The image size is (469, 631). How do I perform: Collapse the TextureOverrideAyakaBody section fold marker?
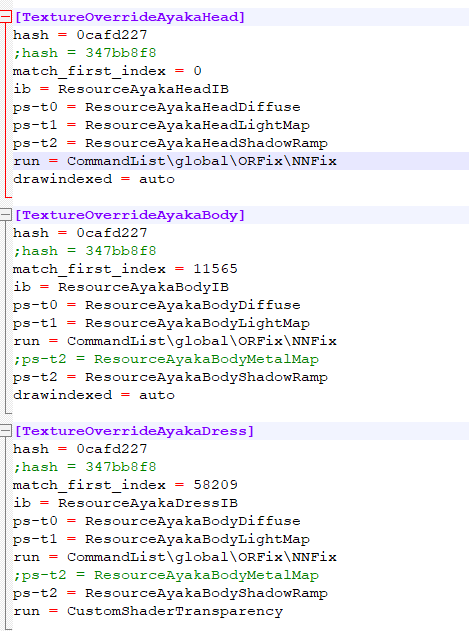click(x=5, y=215)
